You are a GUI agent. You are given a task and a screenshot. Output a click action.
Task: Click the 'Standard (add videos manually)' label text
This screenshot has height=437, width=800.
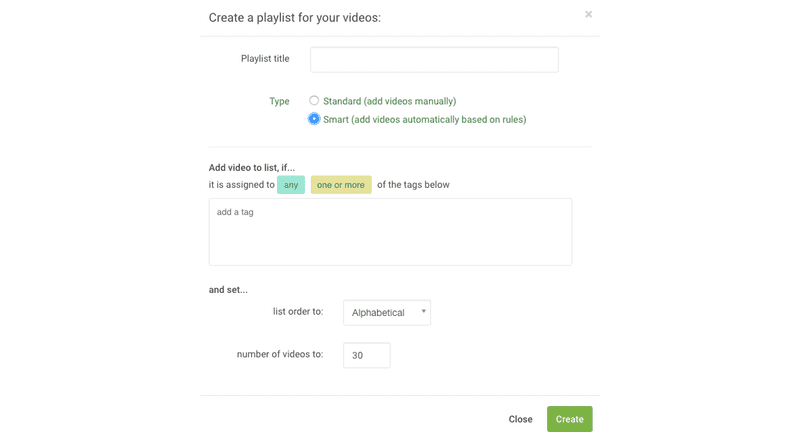(389, 101)
